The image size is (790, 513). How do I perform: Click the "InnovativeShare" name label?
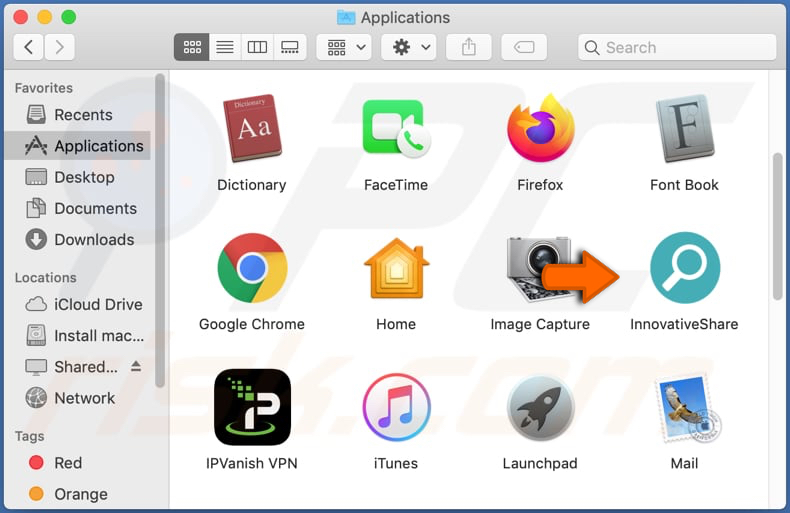684,324
